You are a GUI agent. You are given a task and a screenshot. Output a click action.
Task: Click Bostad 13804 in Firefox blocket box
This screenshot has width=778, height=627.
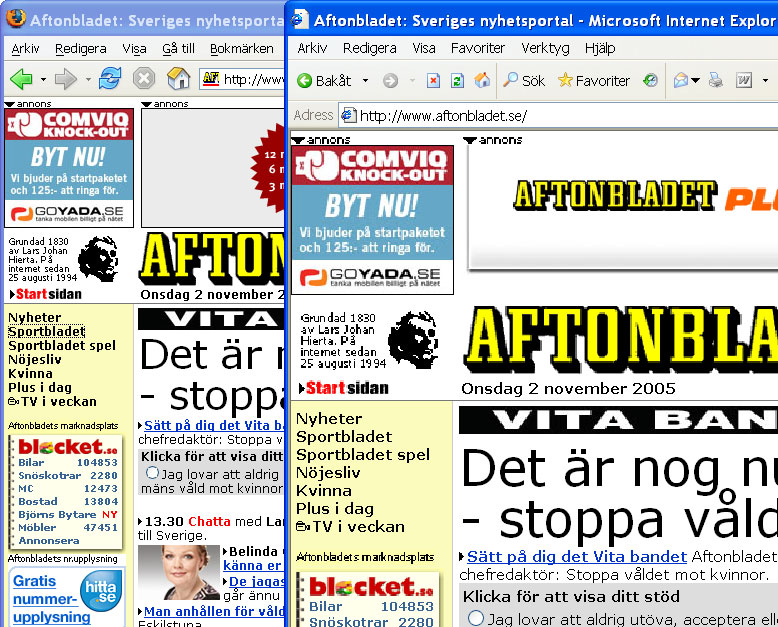[x=68, y=502]
